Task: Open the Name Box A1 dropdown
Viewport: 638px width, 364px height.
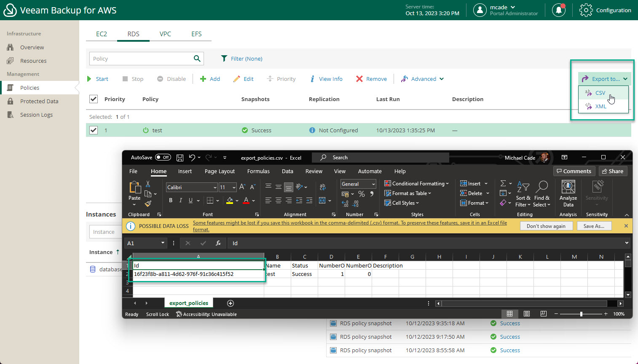Action: click(163, 243)
